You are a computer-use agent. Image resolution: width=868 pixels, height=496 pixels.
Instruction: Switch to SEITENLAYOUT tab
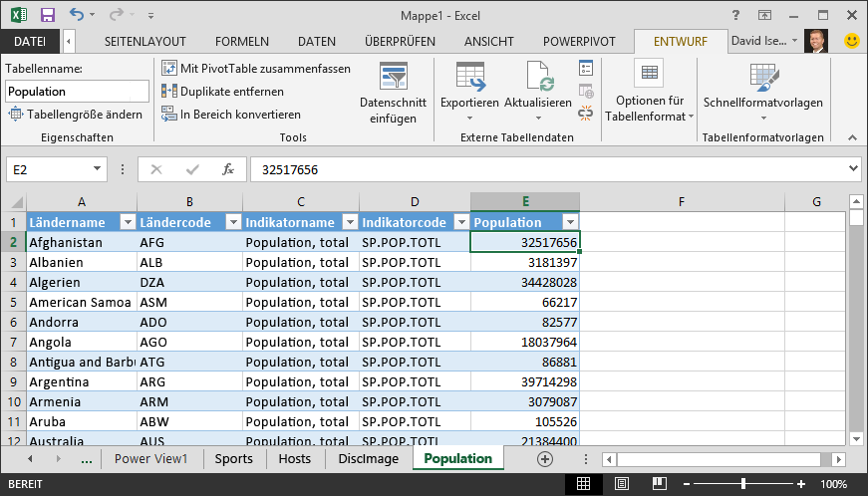(x=145, y=42)
